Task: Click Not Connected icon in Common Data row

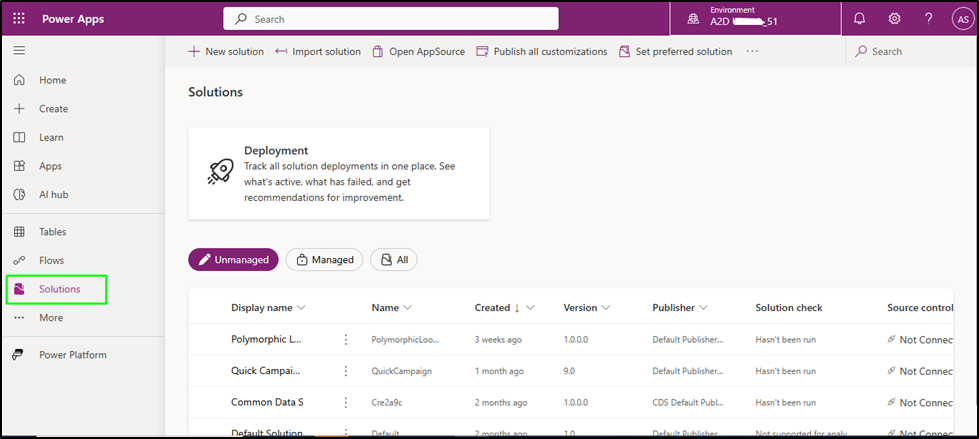Action: click(x=892, y=402)
